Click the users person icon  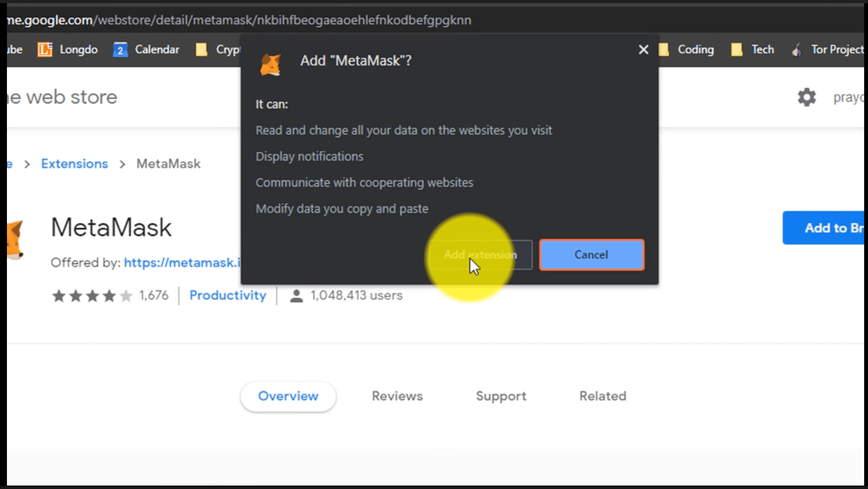(x=296, y=296)
